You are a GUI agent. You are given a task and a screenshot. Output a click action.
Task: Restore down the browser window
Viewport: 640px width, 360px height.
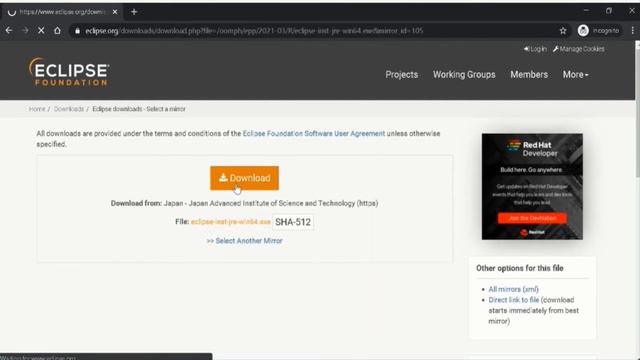coord(609,11)
